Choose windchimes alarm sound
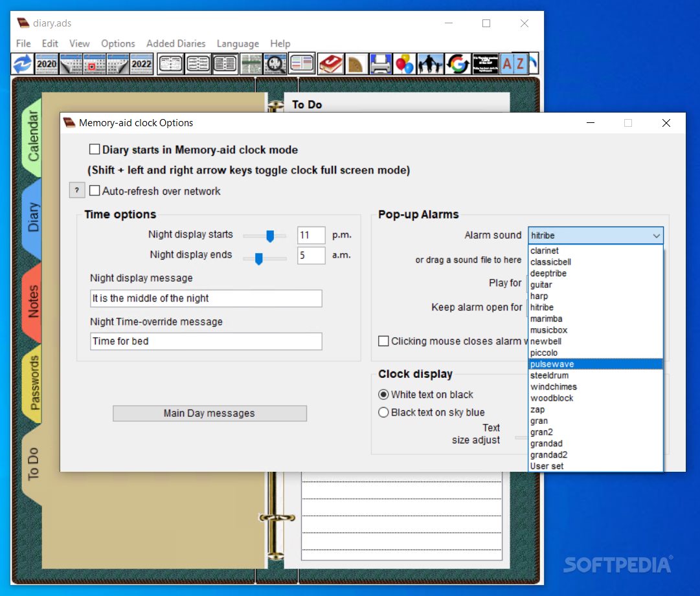 click(x=595, y=387)
